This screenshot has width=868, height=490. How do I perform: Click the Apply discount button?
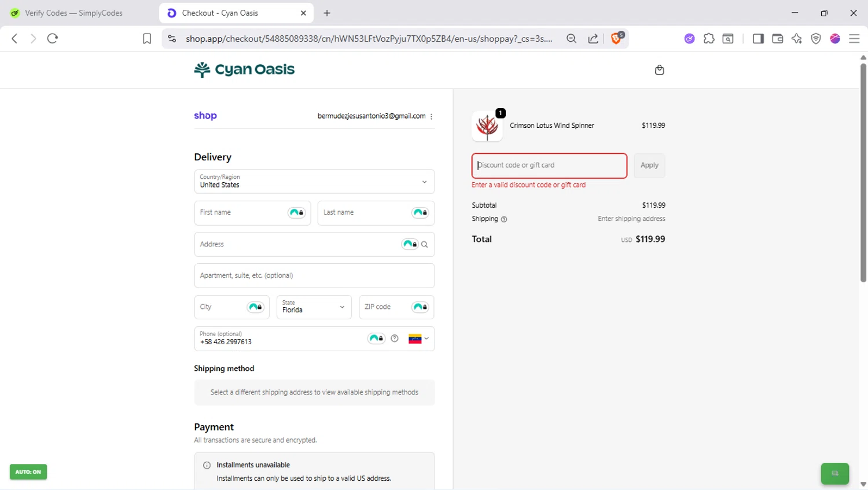click(x=649, y=165)
